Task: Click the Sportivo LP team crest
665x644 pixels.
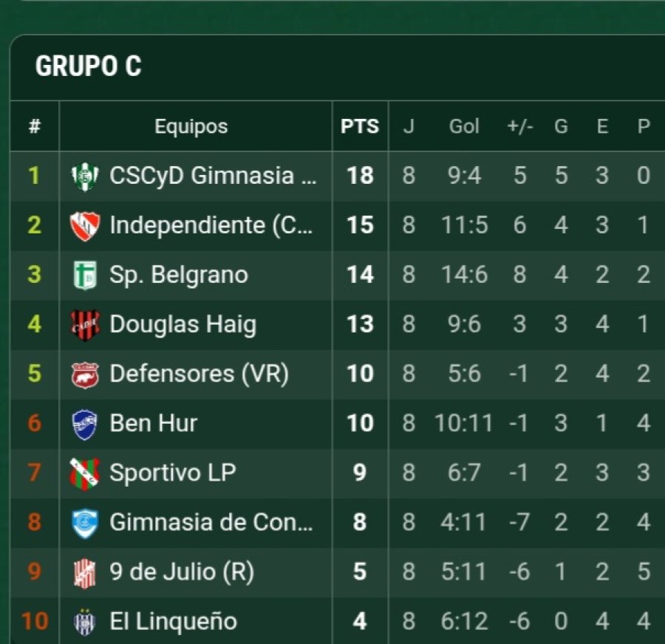Action: click(x=84, y=473)
